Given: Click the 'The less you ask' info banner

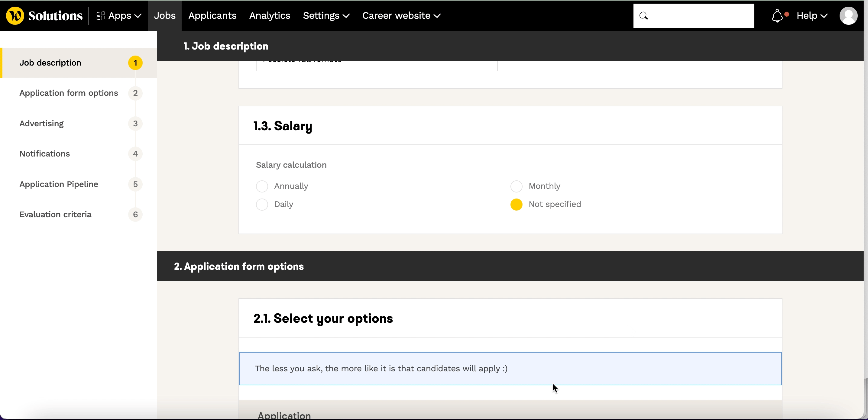Looking at the screenshot, I should [x=510, y=368].
